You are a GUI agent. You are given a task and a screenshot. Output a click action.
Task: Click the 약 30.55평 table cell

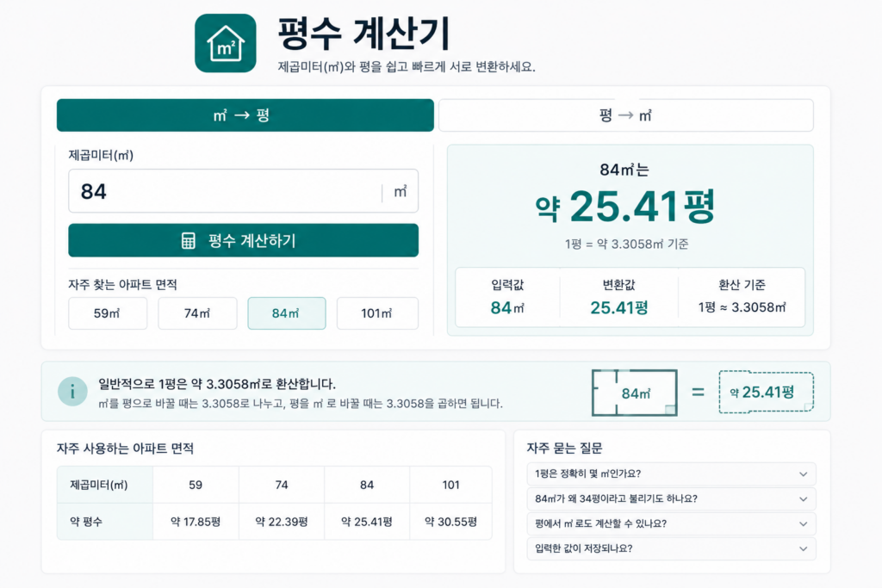[x=450, y=522]
